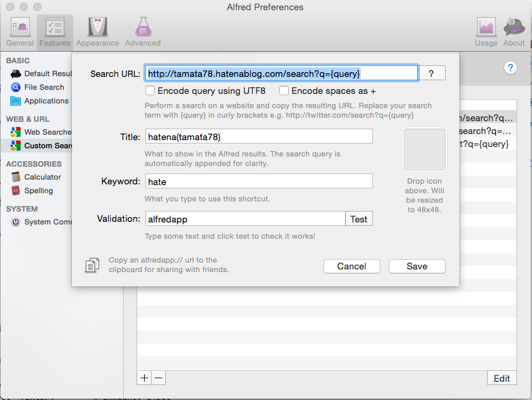Viewport: 532px width, 400px height.
Task: Click the Validation input field
Action: click(245, 218)
